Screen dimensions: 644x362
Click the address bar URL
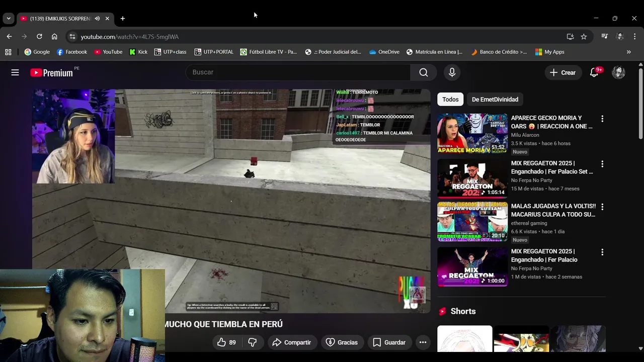[130, 37]
